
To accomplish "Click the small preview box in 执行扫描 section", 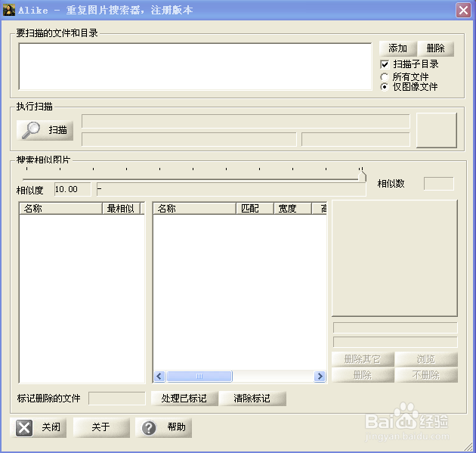I will (x=436, y=130).
